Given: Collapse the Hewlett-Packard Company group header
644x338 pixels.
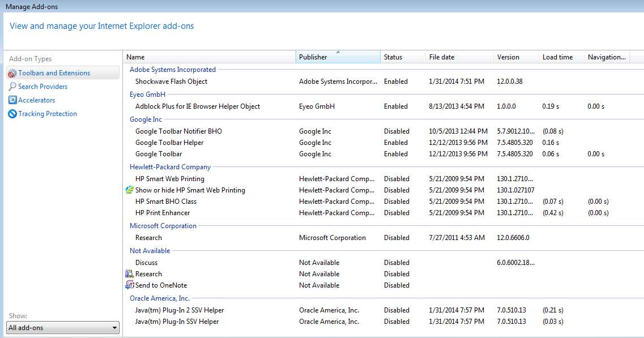Looking at the screenshot, I should point(170,167).
